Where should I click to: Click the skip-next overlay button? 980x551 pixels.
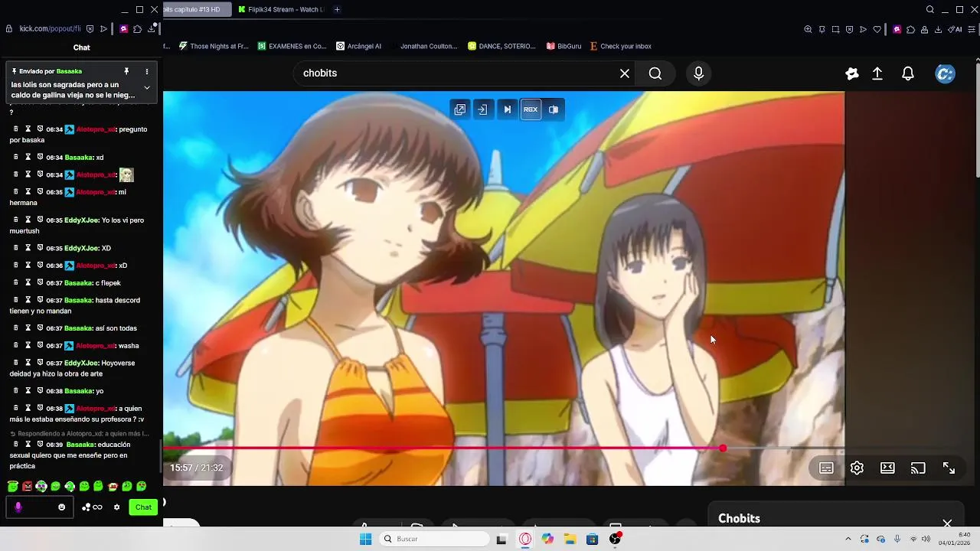[507, 109]
